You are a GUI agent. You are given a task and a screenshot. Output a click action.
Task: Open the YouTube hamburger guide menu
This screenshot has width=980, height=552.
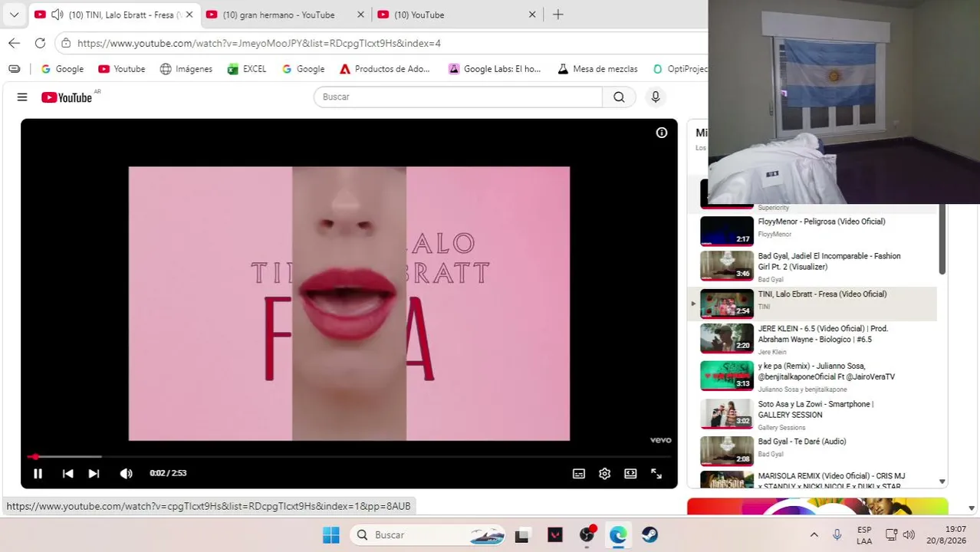pos(22,97)
